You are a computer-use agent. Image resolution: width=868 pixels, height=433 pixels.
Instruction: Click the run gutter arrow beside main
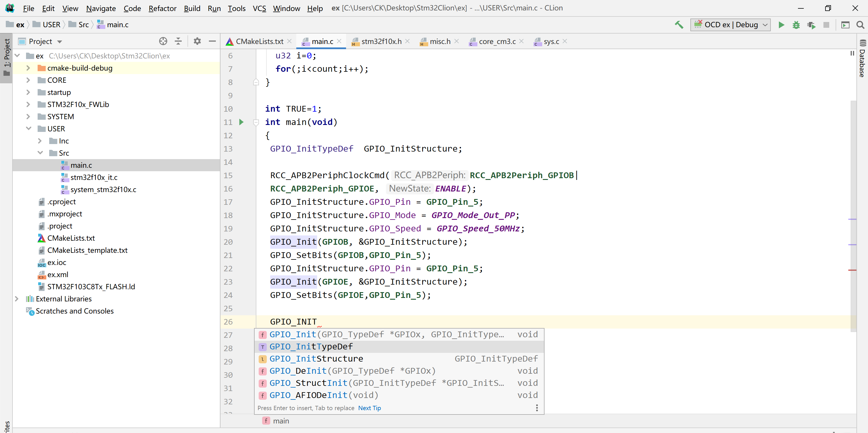tap(241, 122)
